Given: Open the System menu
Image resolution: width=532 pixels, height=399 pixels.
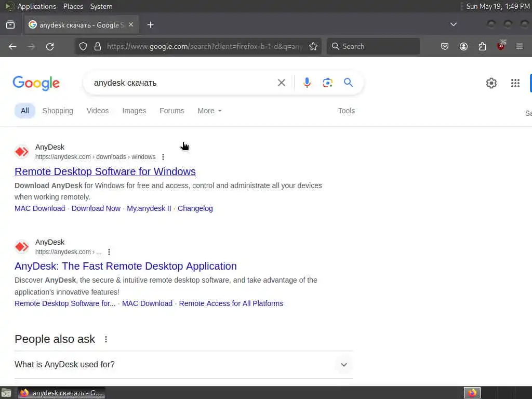Looking at the screenshot, I should coord(101,6).
